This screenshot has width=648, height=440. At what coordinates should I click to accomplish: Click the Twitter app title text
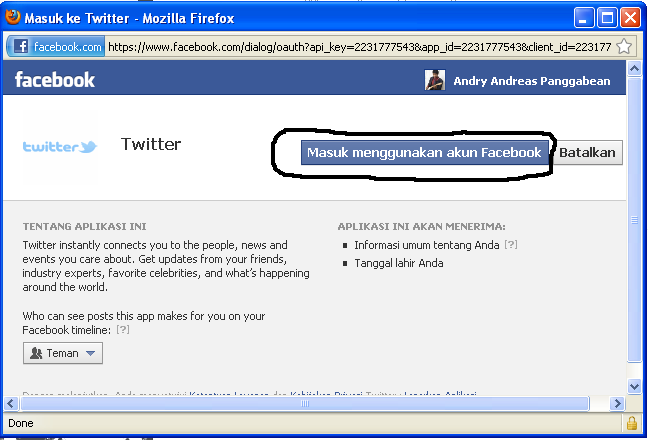tap(151, 144)
